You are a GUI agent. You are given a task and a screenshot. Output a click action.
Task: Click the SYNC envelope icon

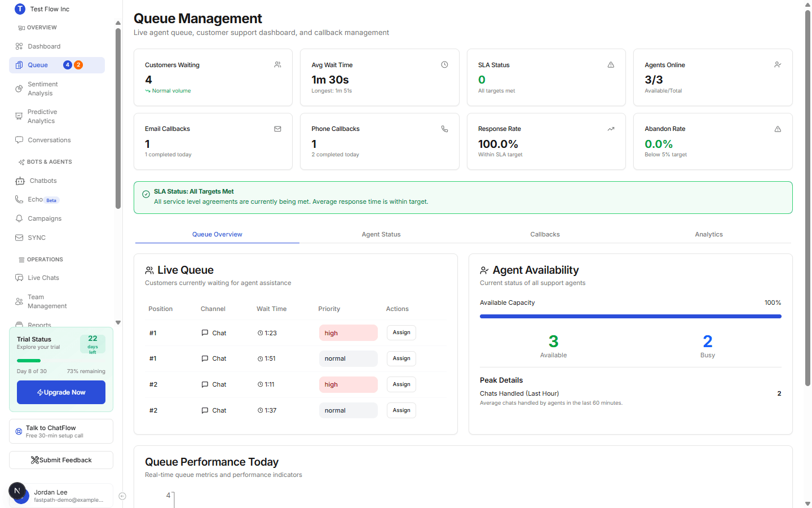pos(19,238)
